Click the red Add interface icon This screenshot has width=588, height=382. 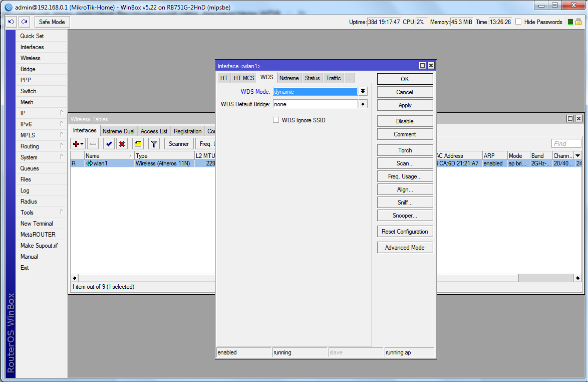click(75, 143)
